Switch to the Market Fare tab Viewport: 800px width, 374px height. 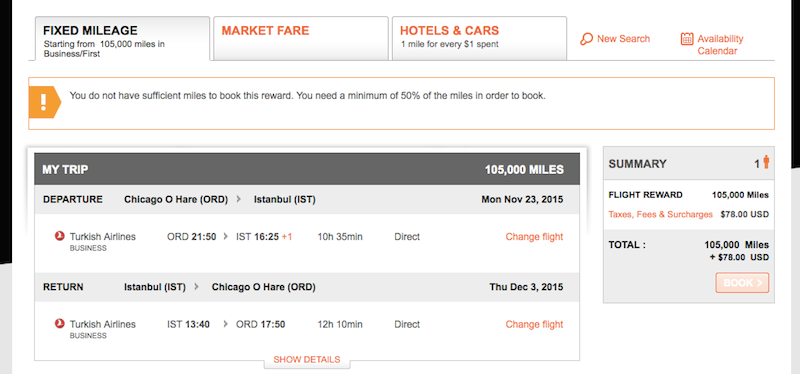[301, 38]
